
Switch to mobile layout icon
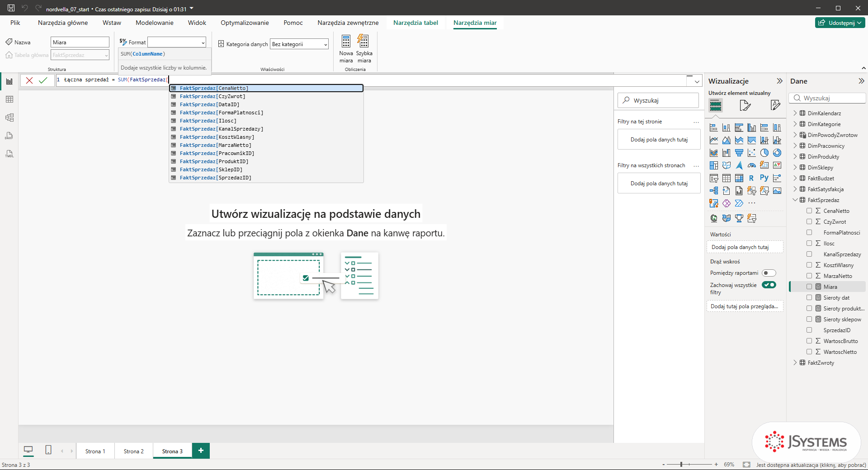click(x=48, y=450)
